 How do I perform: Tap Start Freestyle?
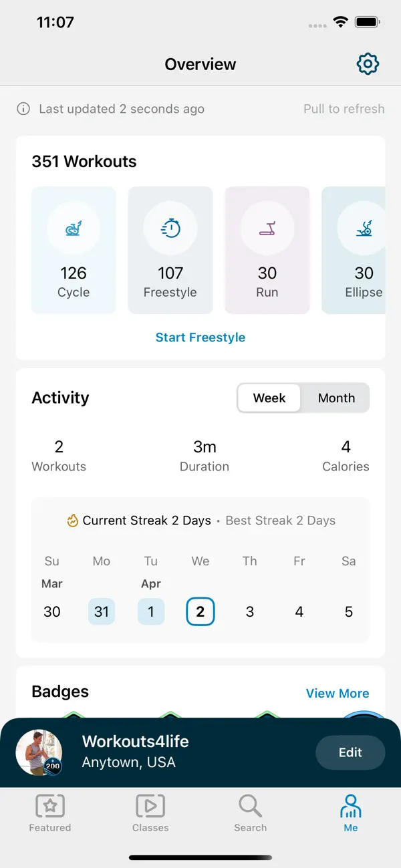point(200,337)
